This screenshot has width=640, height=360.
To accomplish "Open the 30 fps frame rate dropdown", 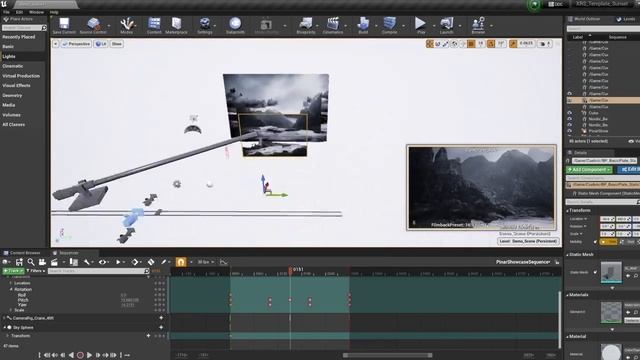I will 206,262.
